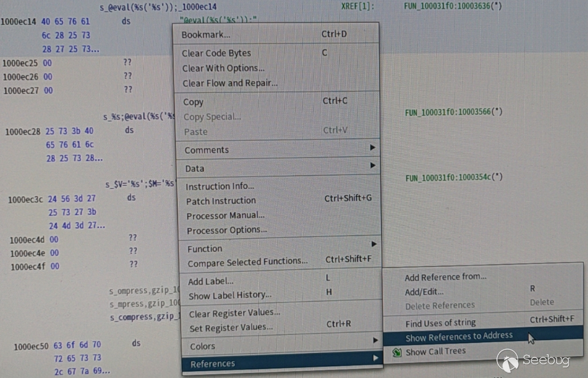Click ds mnemonic at 1000ec50
The image size is (588, 378).
point(136,343)
